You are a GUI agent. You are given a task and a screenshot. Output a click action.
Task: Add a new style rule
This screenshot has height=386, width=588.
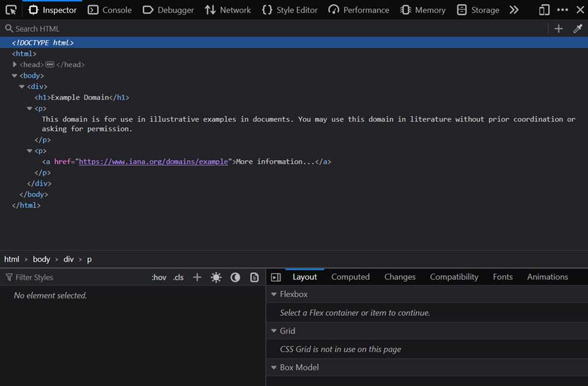point(197,278)
